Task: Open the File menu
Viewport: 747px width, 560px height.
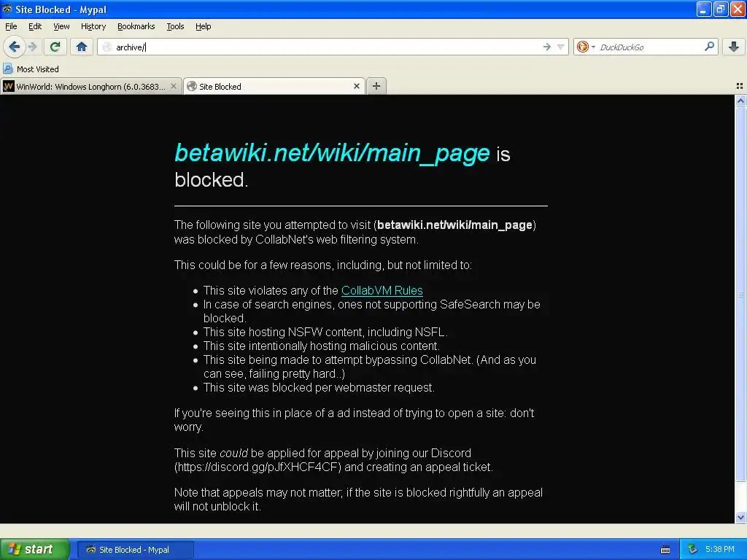Action: [x=11, y=26]
